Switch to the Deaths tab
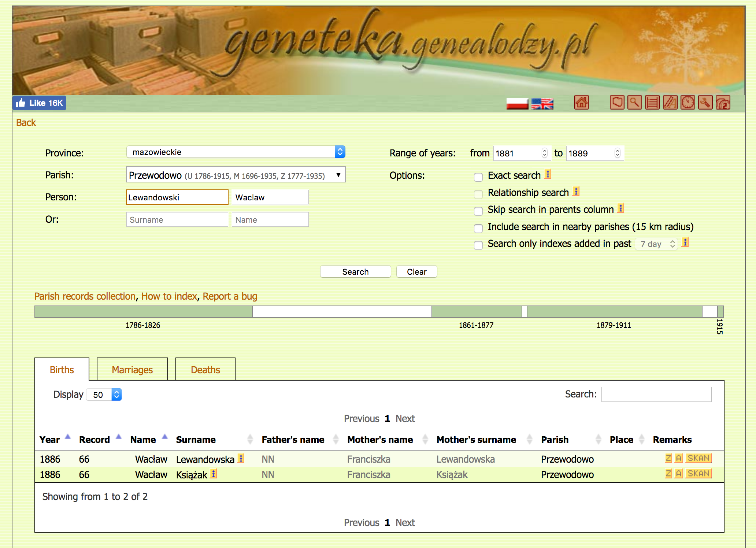The height and width of the screenshot is (548, 756). pos(205,370)
